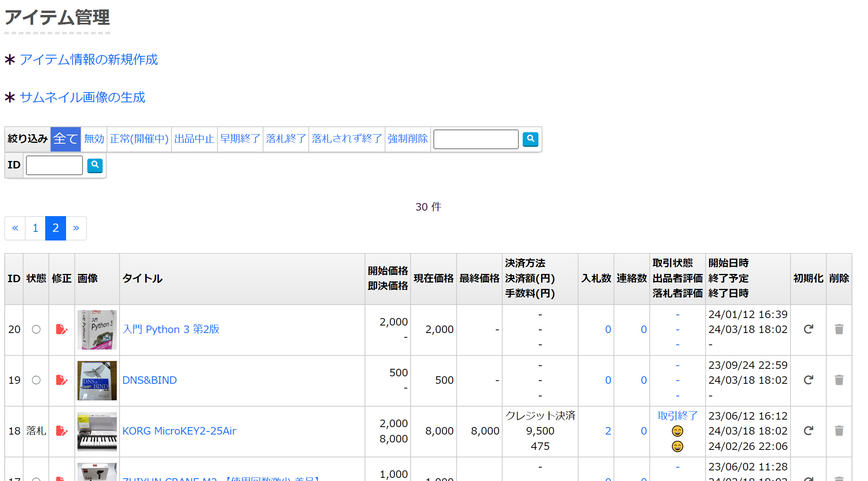This screenshot has width=868, height=481.
Task: Filter by 落札終了 status
Action: pos(286,139)
